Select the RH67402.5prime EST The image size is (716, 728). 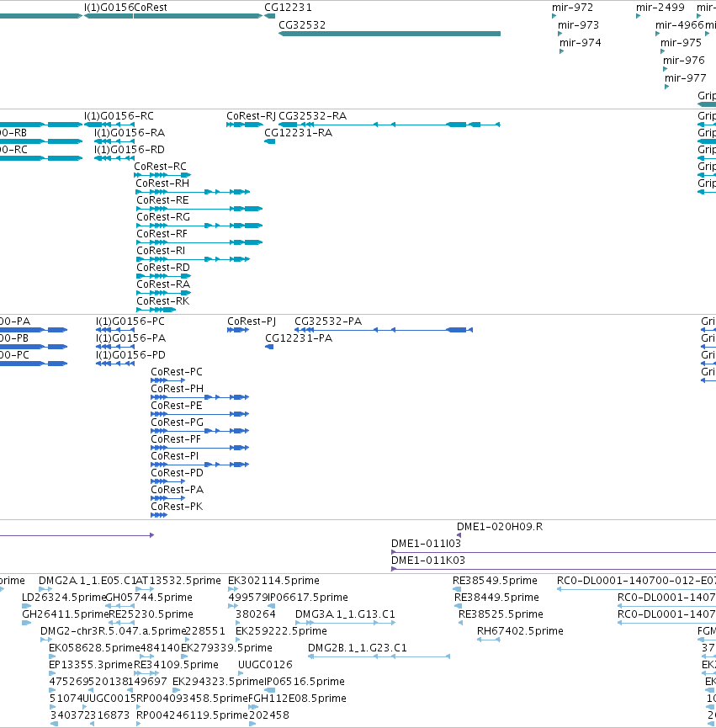point(489,640)
